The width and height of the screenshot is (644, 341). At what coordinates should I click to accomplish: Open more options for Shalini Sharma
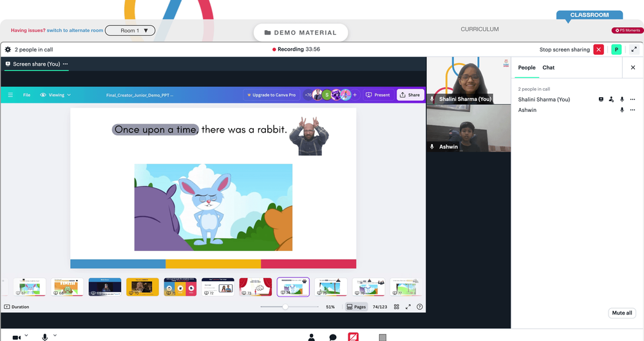632,99
